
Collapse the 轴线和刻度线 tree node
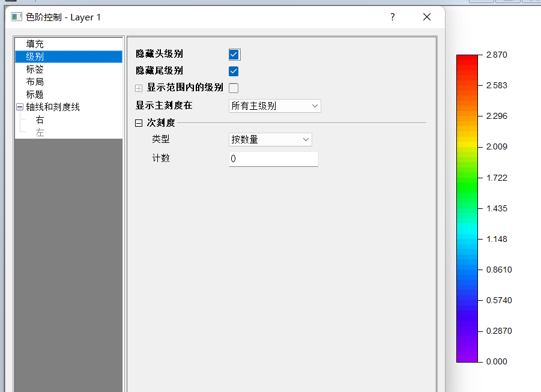pos(20,107)
